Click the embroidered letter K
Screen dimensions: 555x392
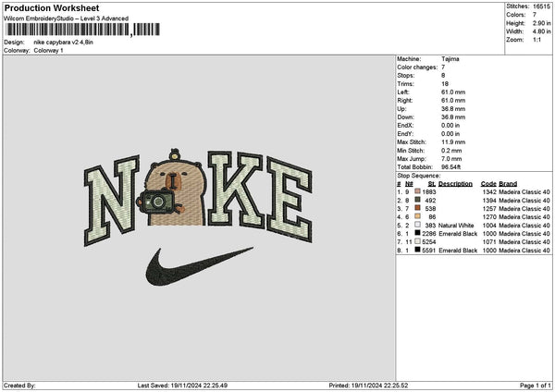coord(235,190)
